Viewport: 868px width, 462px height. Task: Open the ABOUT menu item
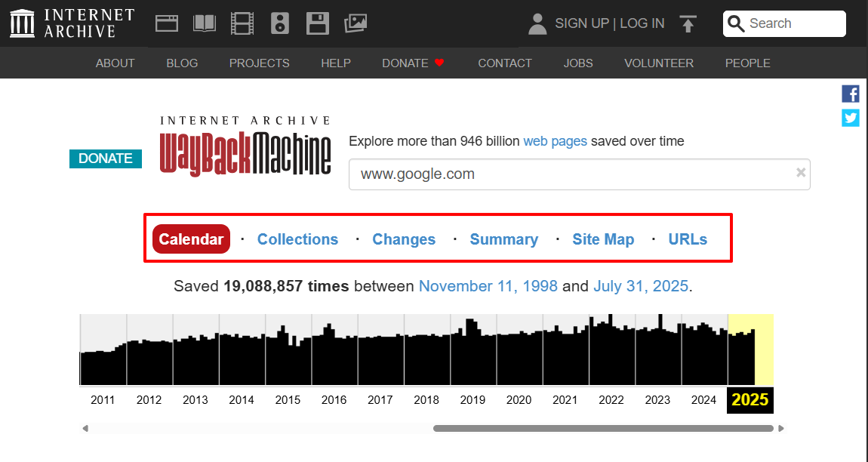[x=115, y=63]
